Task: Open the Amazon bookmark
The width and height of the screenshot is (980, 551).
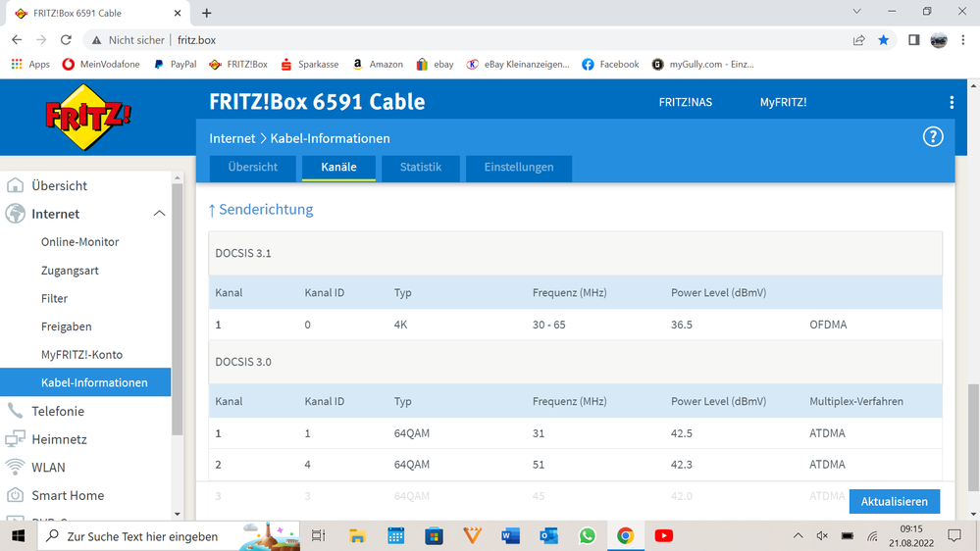Action: pos(378,64)
